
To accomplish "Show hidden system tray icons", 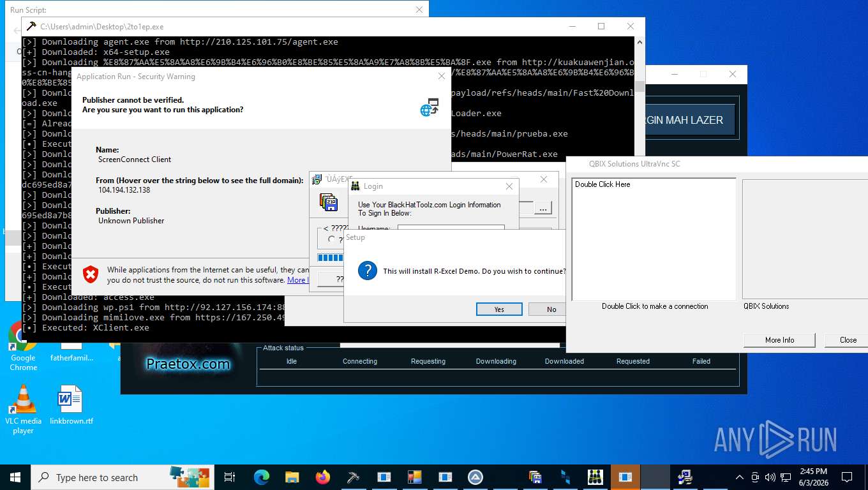I will point(740,477).
